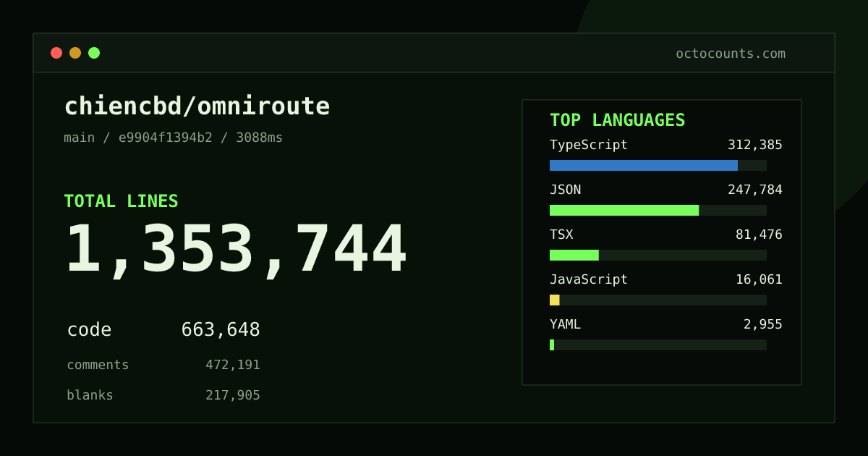Click the red window dot
Screen dimensions: 868x456
point(56,53)
